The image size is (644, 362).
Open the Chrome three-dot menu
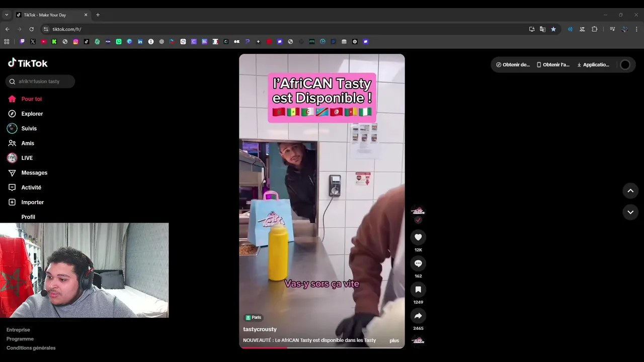(636, 29)
